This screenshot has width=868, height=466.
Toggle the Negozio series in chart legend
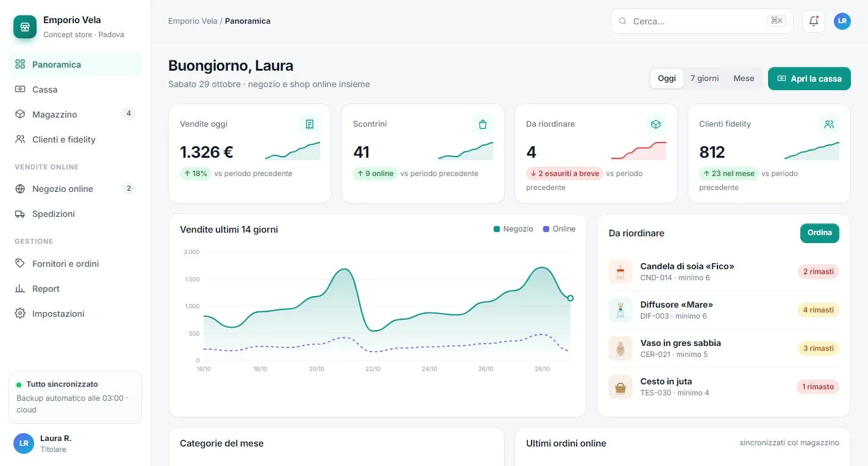[x=513, y=229]
